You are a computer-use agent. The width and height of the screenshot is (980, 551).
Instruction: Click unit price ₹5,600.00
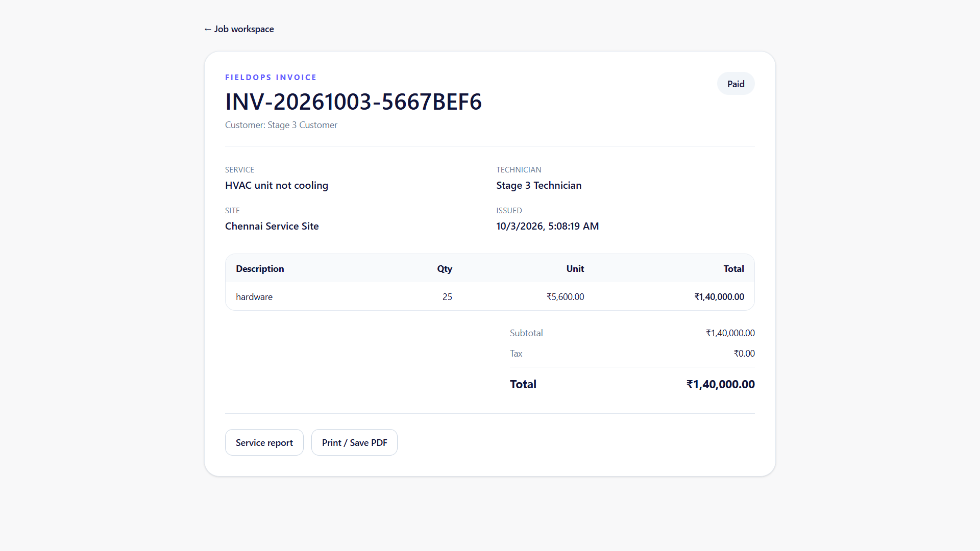tap(566, 297)
